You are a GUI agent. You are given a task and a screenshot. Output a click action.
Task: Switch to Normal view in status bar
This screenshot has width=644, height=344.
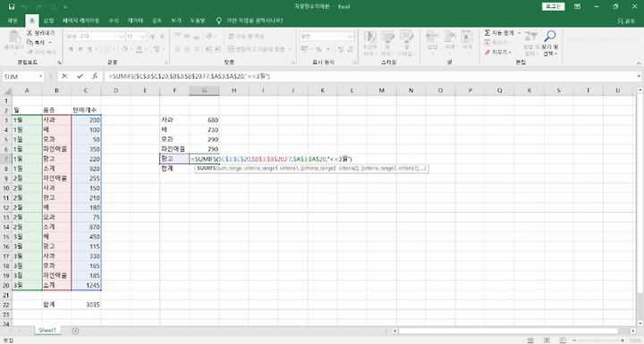coord(530,340)
